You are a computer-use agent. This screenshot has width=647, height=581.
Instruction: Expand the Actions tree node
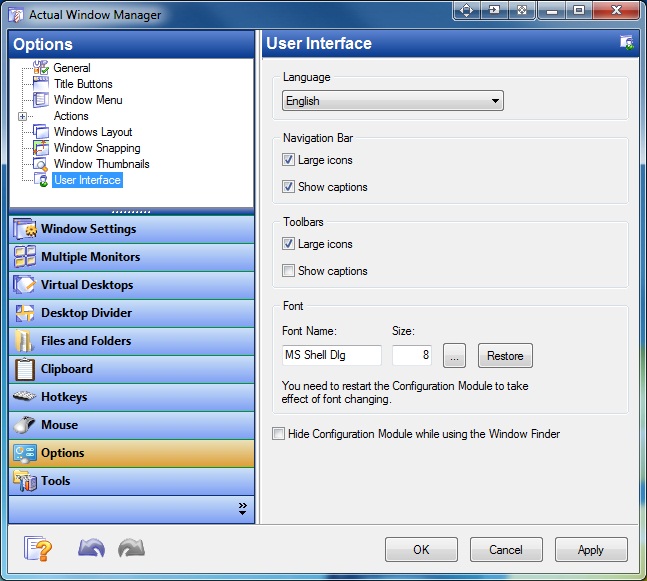point(23,116)
